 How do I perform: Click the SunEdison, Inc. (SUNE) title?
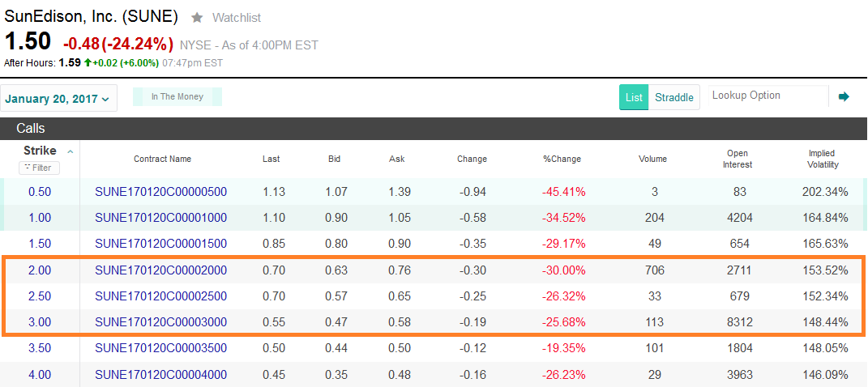pos(92,16)
